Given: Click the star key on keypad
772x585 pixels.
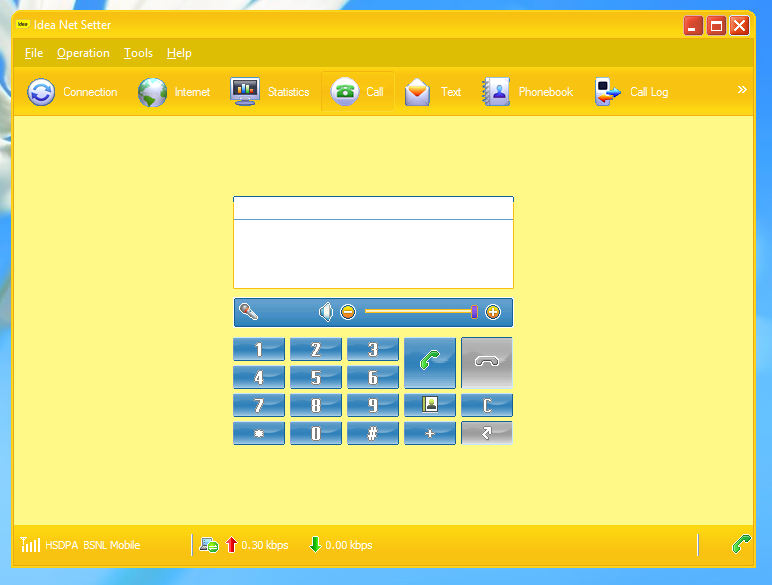Looking at the screenshot, I should [259, 433].
